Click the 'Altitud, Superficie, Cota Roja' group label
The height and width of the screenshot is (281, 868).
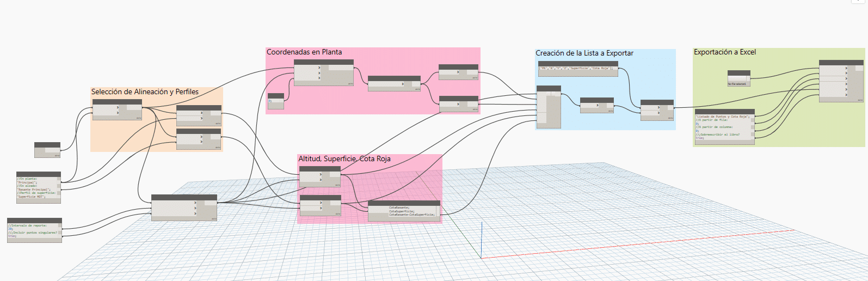[x=344, y=159]
